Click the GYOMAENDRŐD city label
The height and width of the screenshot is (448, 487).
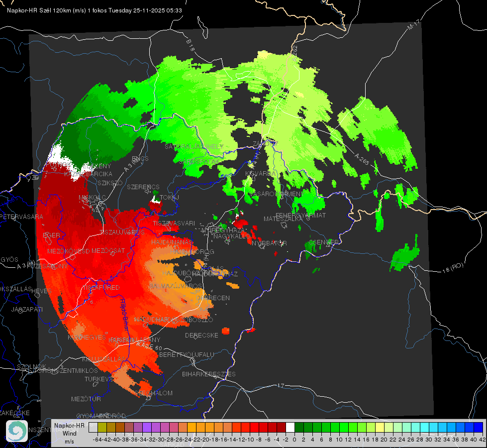[x=101, y=416]
